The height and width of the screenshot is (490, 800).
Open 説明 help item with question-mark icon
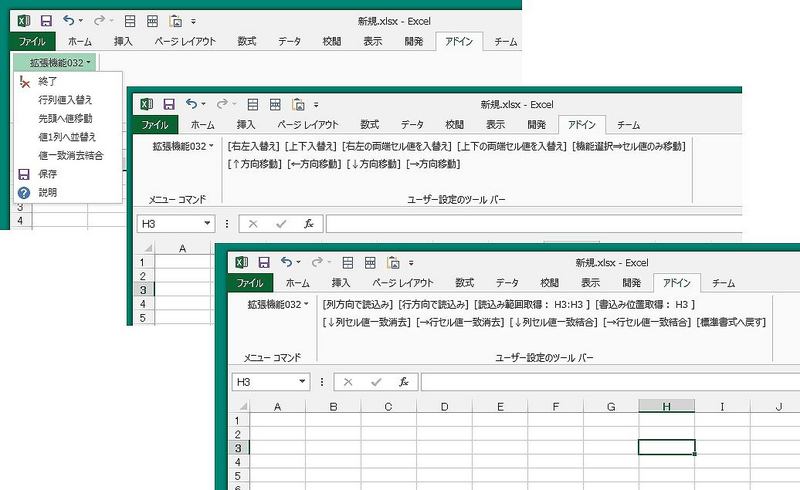click(24, 192)
